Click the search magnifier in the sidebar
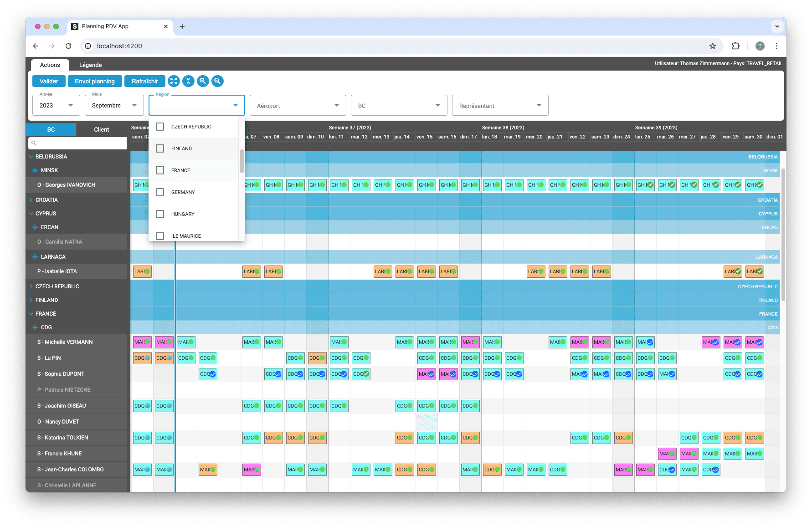Viewport: 812px width, 526px height. 34,143
